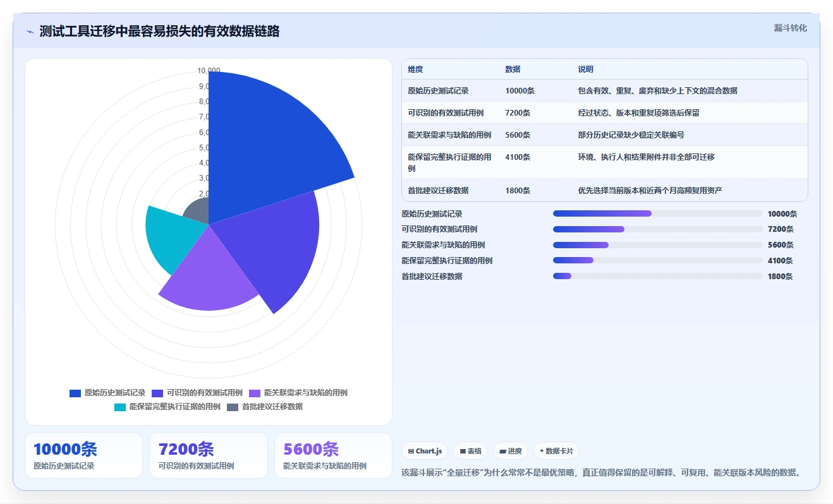Click the progress bar for 可识别的有效测试用例
Image resolution: width=833 pixels, height=504 pixels.
[x=658, y=229]
